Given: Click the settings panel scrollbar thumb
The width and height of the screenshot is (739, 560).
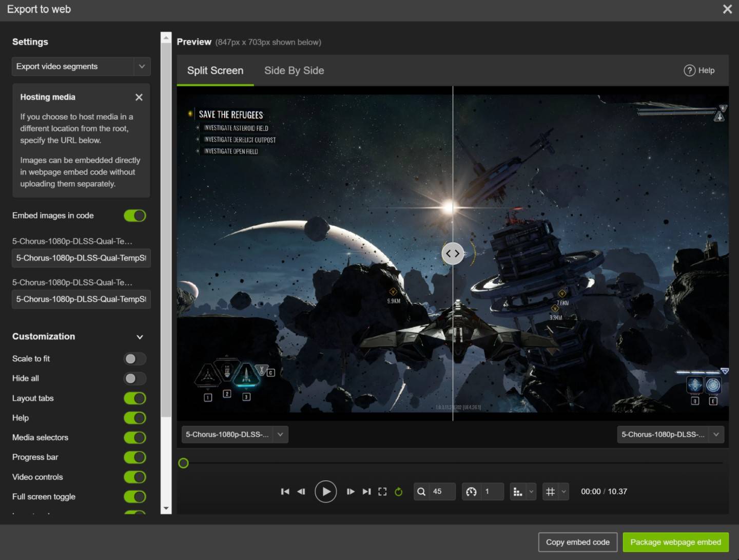Looking at the screenshot, I should (x=166, y=230).
